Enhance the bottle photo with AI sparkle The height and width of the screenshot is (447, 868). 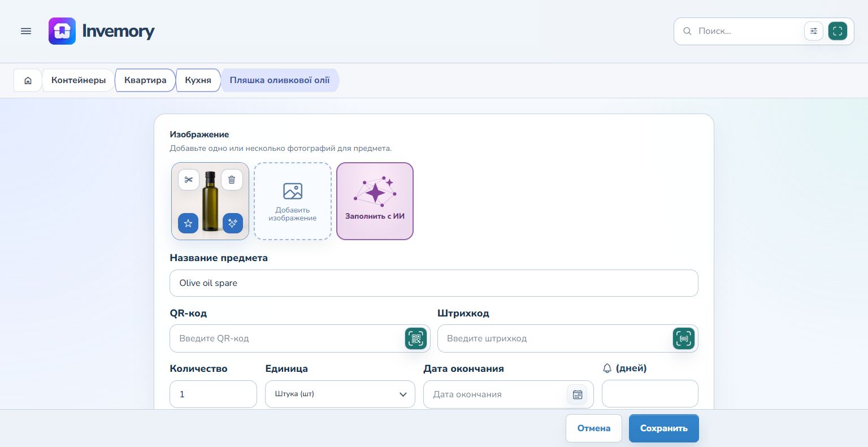(x=232, y=223)
